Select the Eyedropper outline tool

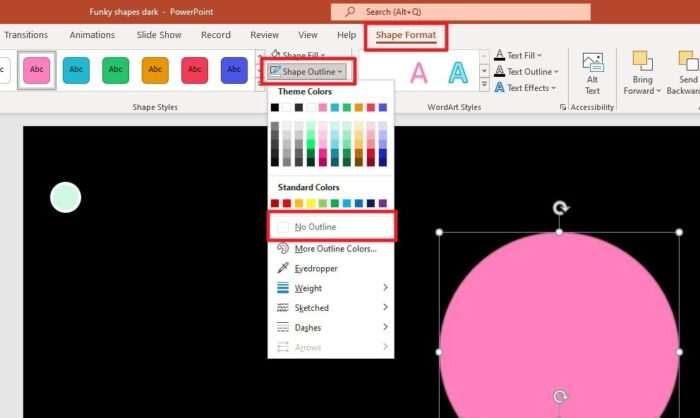pos(331,268)
